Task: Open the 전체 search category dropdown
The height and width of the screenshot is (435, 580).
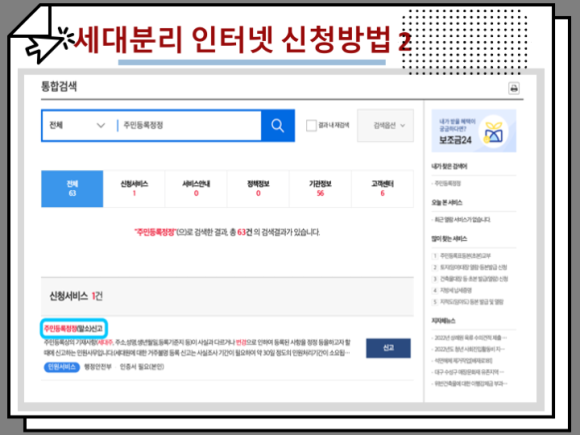Action: pos(77,125)
